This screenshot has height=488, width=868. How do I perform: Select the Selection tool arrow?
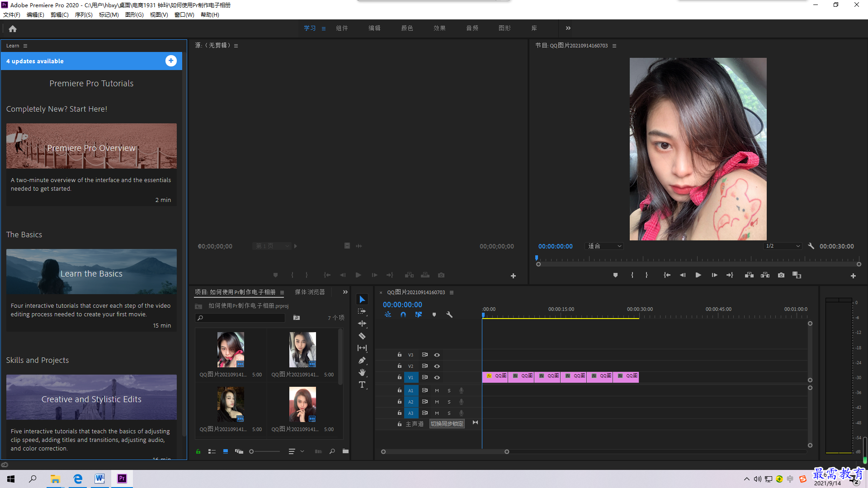point(362,300)
